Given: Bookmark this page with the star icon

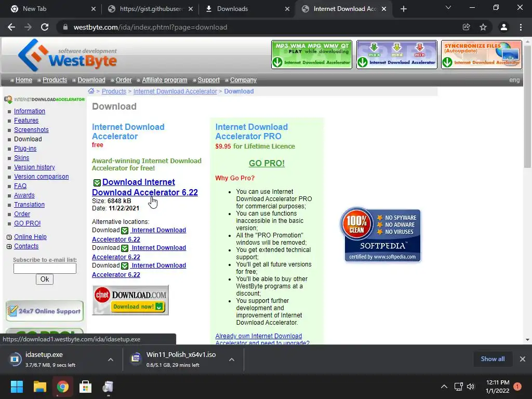Looking at the screenshot, I should pos(483,27).
